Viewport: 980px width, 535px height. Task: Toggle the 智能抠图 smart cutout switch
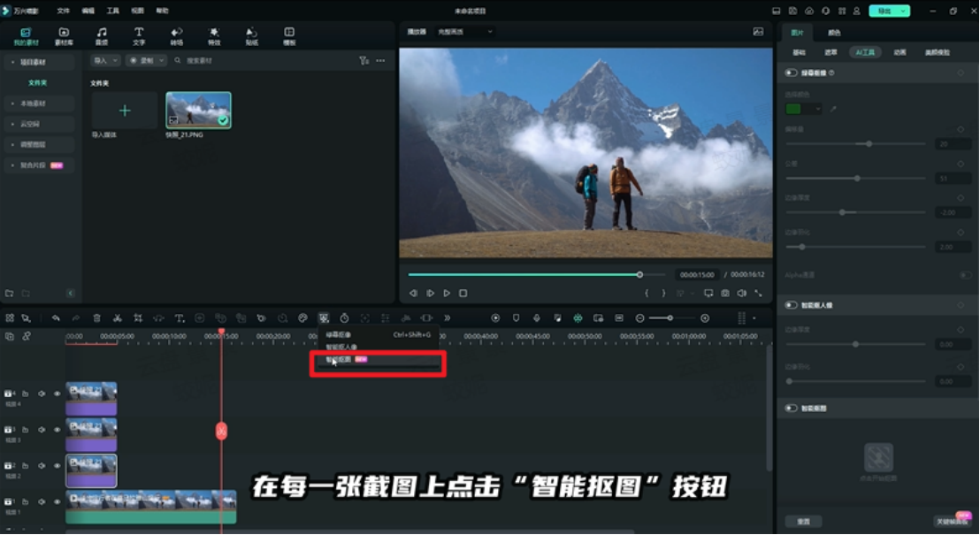[x=792, y=409]
